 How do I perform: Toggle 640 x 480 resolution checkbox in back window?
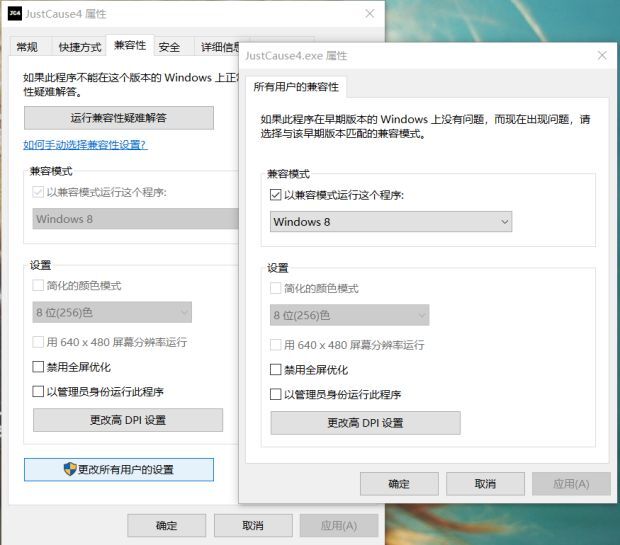pyautogui.click(x=38, y=342)
